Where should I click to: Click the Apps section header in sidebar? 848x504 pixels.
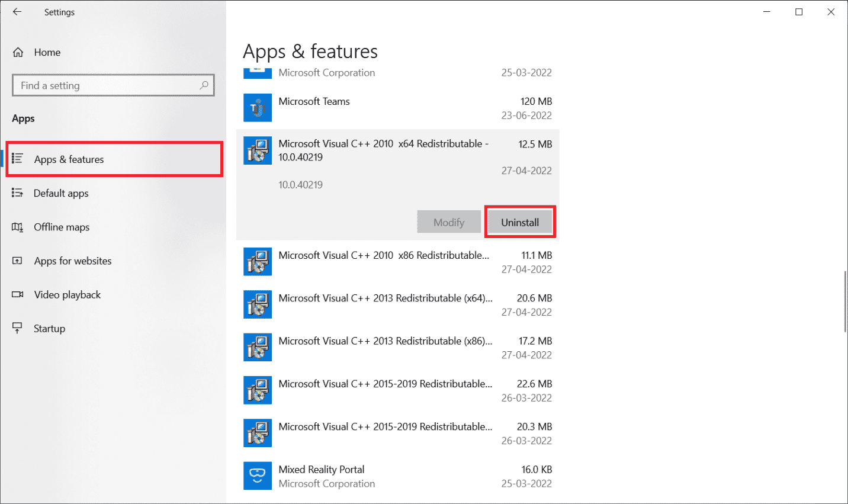(23, 118)
